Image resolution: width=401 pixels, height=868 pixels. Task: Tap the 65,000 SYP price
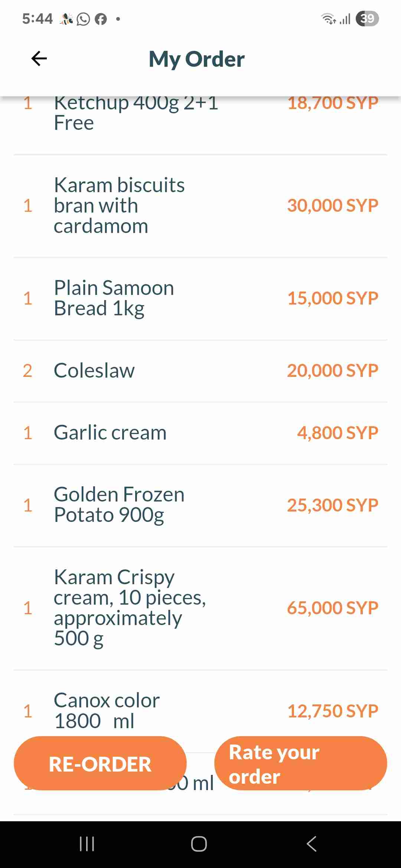click(332, 608)
